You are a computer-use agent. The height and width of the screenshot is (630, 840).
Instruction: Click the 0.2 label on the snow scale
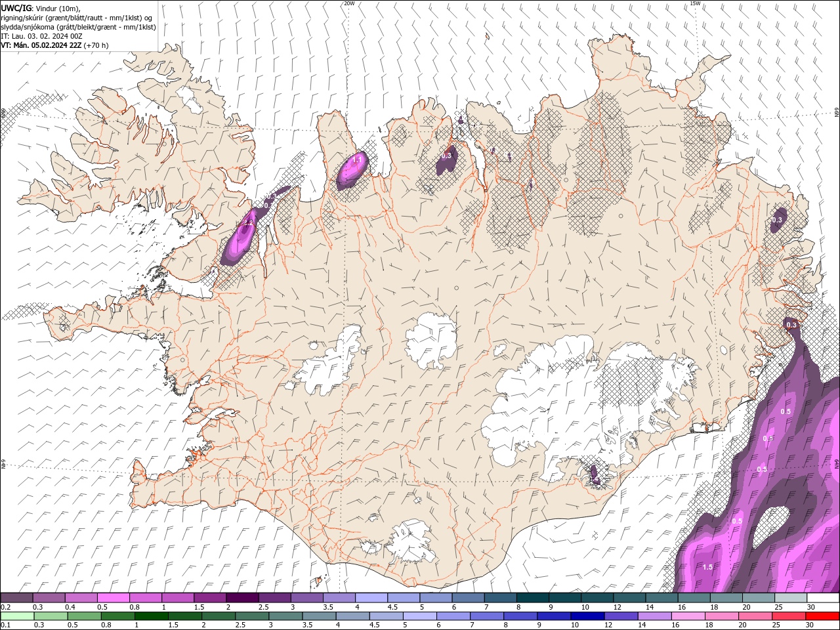pos(5,607)
